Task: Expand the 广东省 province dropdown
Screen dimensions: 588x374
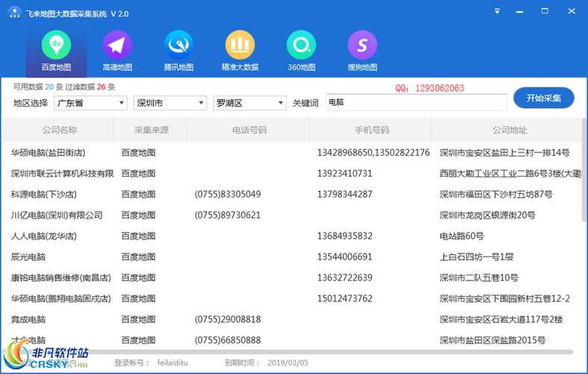Action: click(x=90, y=103)
